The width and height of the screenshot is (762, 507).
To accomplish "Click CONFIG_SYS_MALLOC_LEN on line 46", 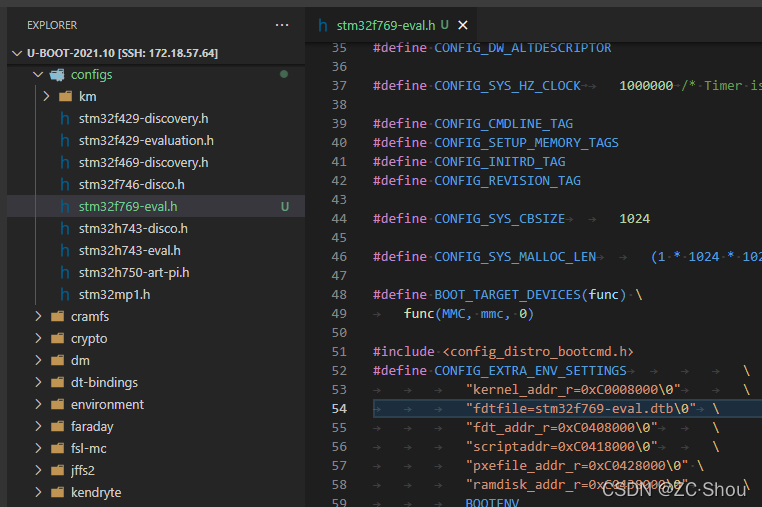I will (515, 257).
